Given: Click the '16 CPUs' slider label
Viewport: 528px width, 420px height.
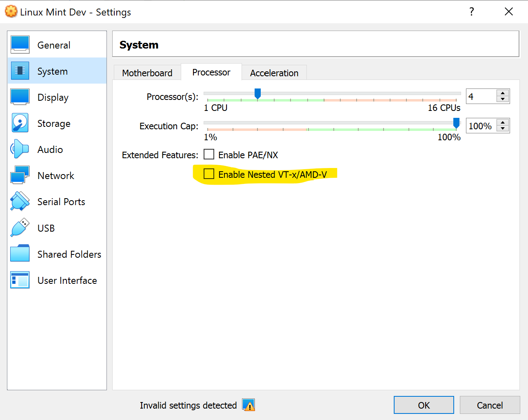Looking at the screenshot, I should (444, 108).
